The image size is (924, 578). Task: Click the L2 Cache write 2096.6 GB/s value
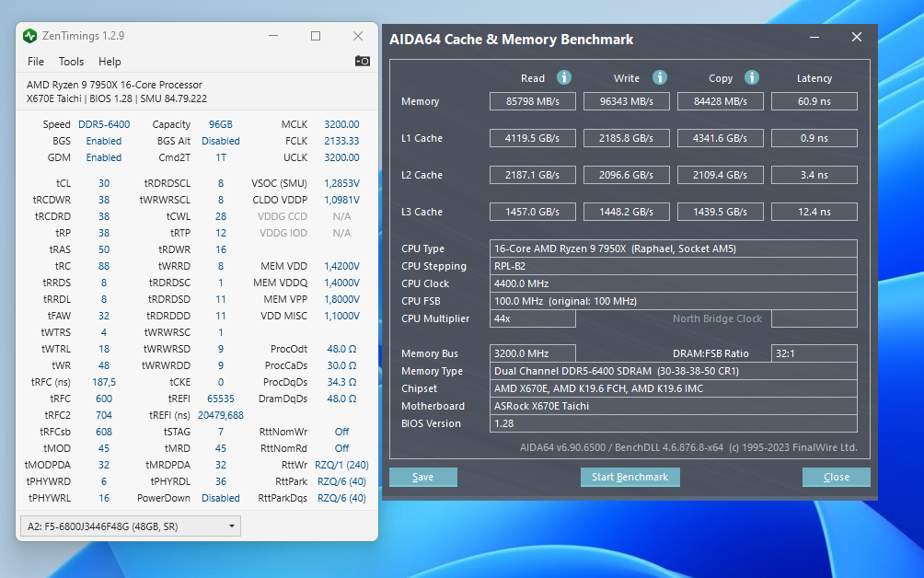pyautogui.click(x=627, y=175)
